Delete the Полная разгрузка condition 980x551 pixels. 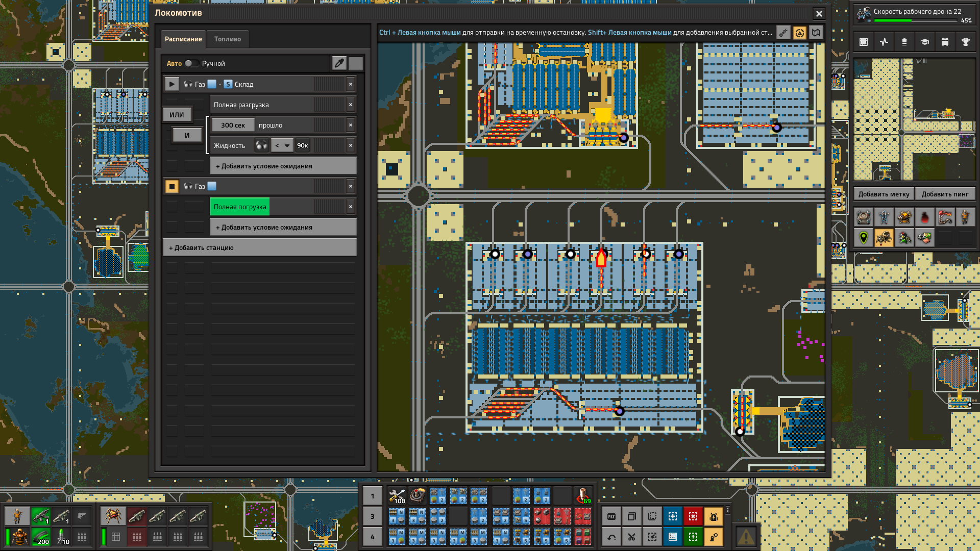coord(351,105)
